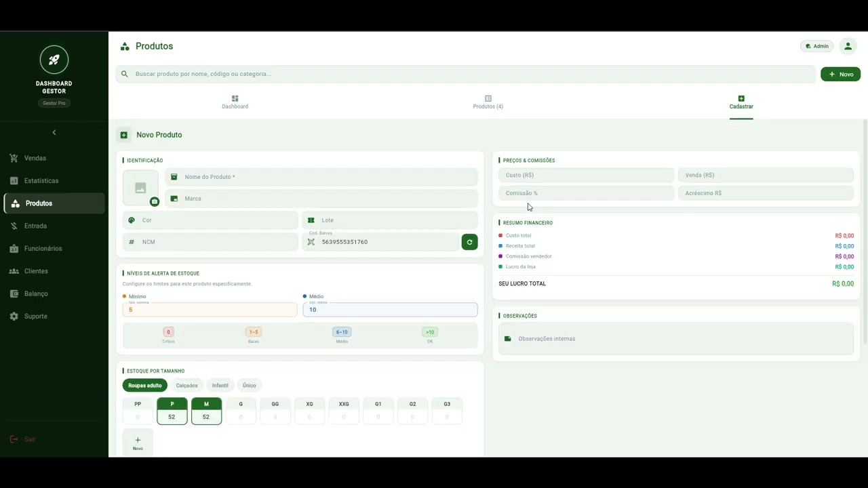Screen dimensions: 868x488
Task: Click the blue Médio 6–10 badge
Action: 342,332
